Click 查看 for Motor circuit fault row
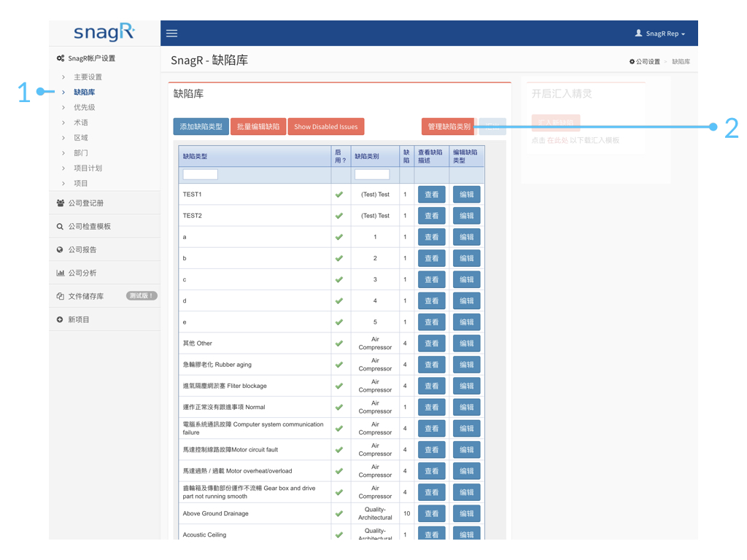The image size is (747, 560). [432, 449]
